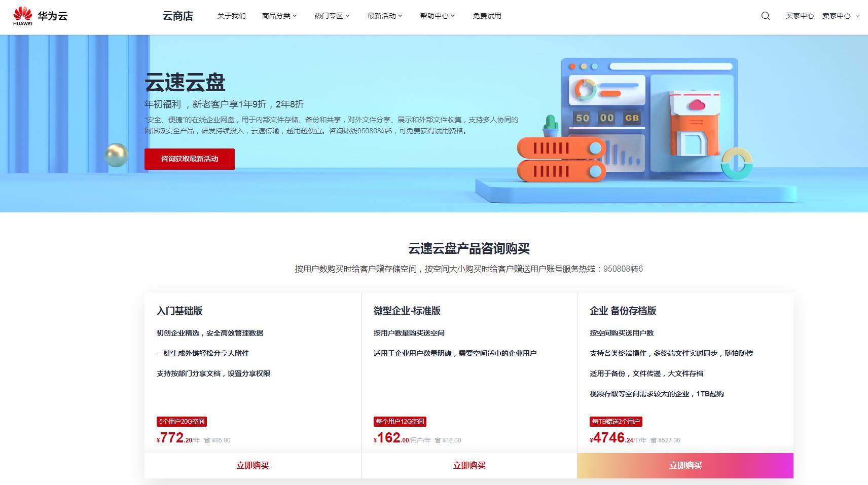Click the 5个用户20G空间 red tag
Screen dimensions: 868x485
click(182, 421)
